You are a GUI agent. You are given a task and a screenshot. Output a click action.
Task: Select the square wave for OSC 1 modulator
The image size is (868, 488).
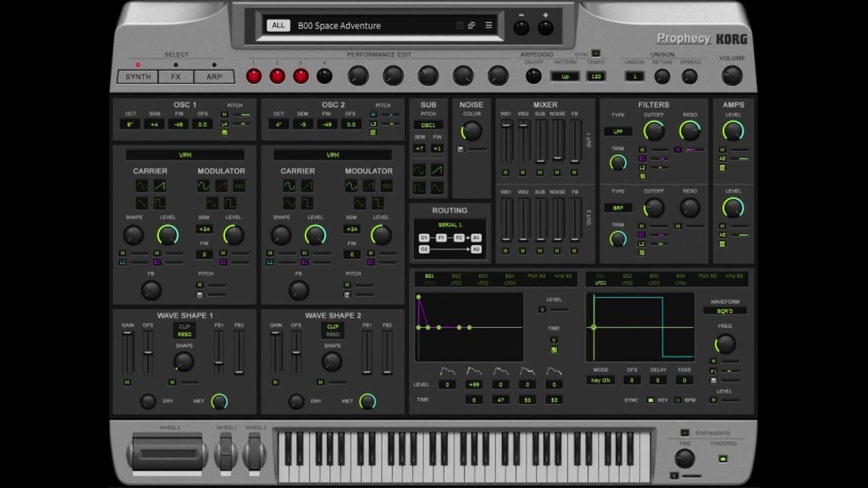click(x=230, y=203)
